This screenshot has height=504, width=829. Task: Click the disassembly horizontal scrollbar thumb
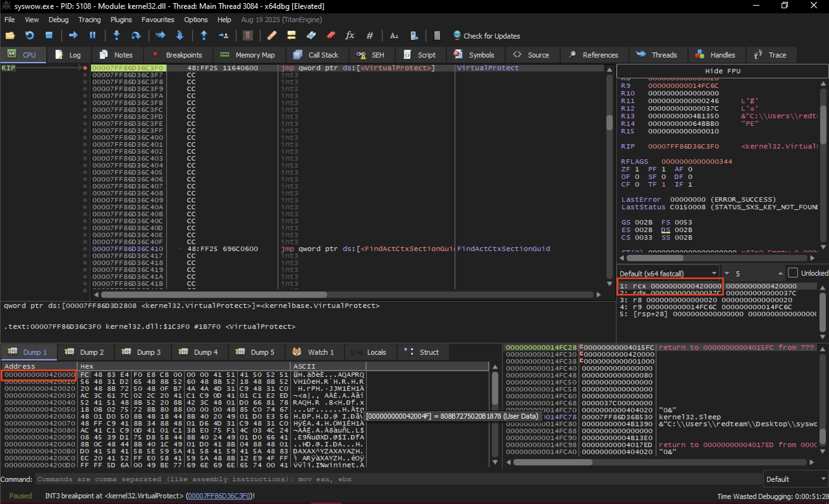pos(214,295)
